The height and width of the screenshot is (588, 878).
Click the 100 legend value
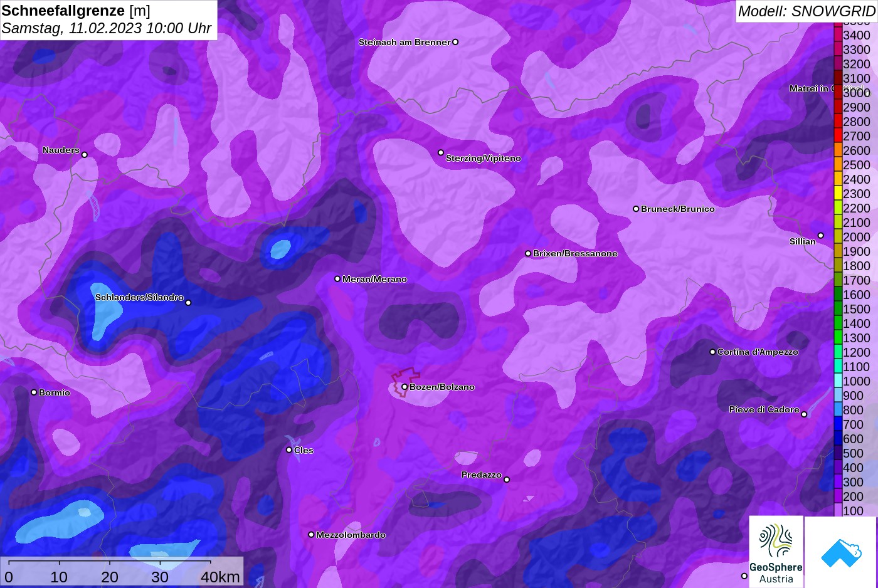point(853,511)
